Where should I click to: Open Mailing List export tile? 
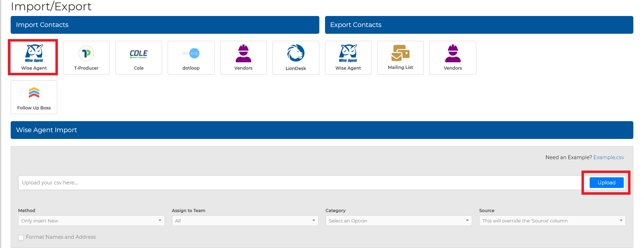[400, 58]
